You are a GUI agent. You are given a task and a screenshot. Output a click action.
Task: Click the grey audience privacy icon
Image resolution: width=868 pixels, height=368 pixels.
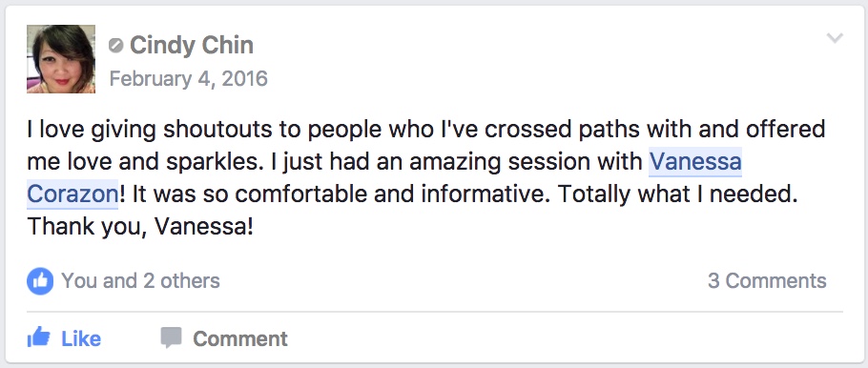115,46
